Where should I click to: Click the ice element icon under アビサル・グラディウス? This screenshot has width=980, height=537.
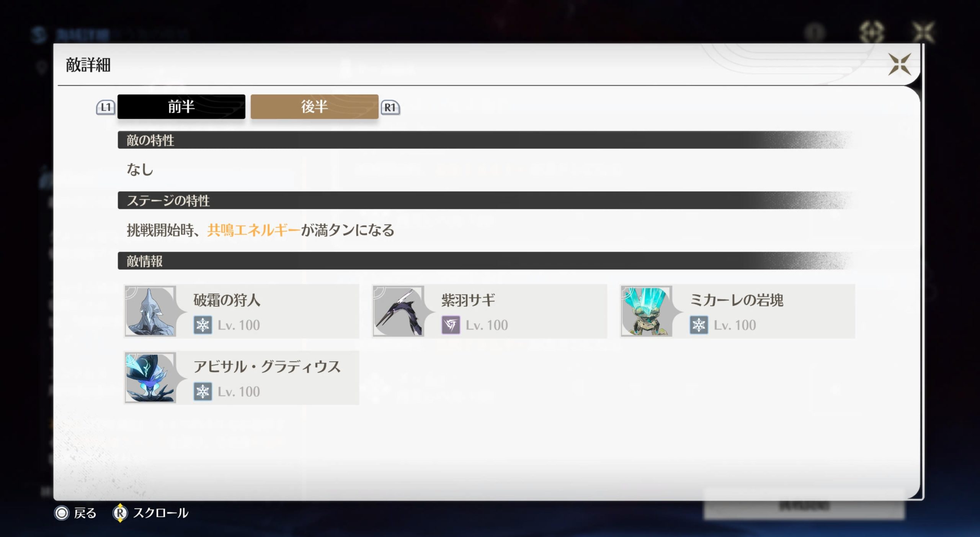[x=203, y=392]
